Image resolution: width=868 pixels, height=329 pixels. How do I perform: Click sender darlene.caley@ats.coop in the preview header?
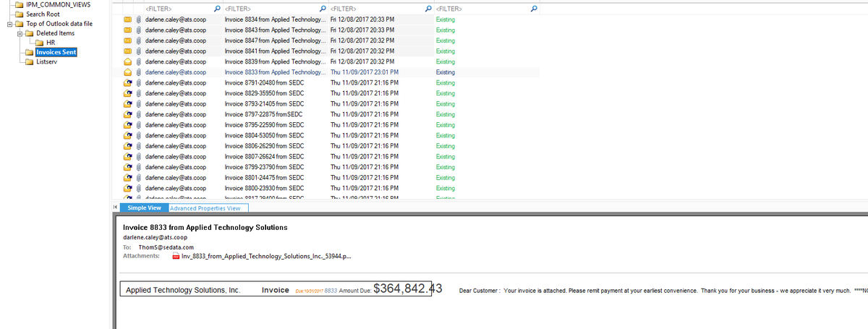coord(156,237)
